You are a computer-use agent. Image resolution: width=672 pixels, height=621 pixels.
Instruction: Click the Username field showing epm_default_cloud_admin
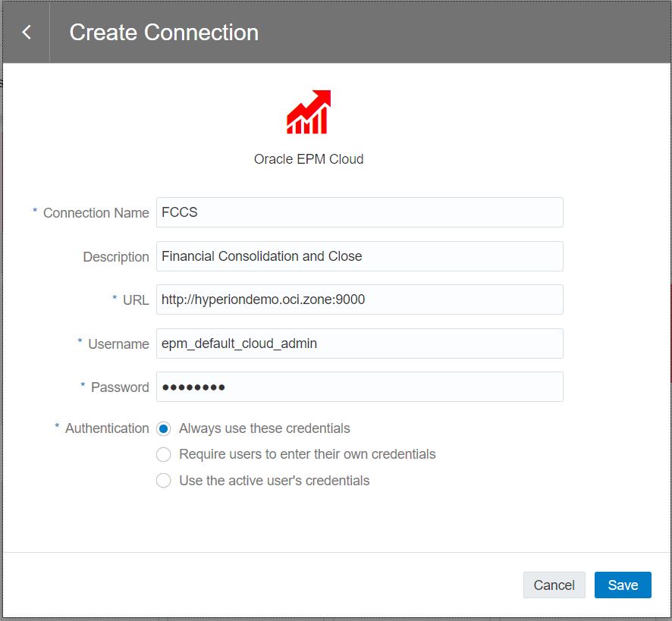pos(360,343)
